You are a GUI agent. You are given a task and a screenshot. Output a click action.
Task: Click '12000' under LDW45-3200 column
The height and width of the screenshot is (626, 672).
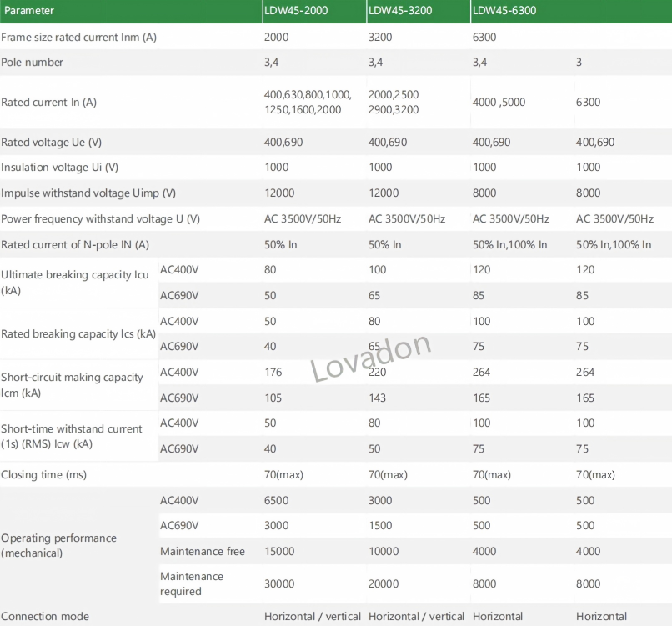384,193
